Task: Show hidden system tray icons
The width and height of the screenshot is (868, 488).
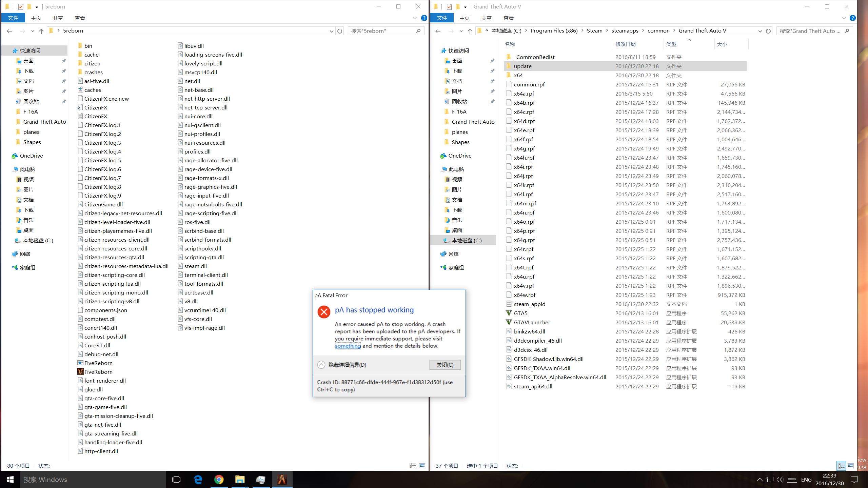Action: pos(759,480)
